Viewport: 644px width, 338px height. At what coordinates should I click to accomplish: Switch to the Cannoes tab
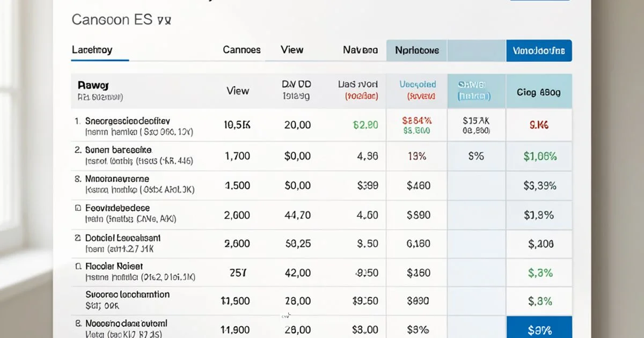pos(241,50)
